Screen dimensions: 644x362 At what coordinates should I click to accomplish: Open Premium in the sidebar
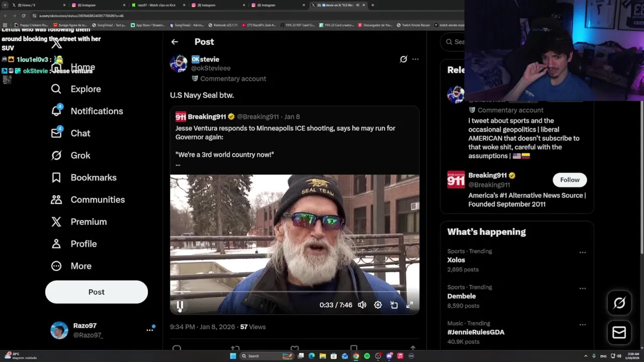tap(78, 222)
